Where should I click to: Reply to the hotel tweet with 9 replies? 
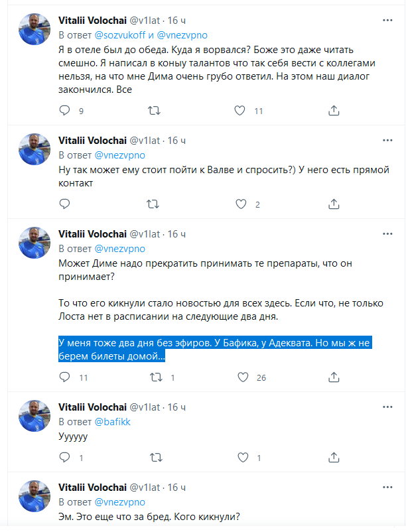tap(64, 111)
